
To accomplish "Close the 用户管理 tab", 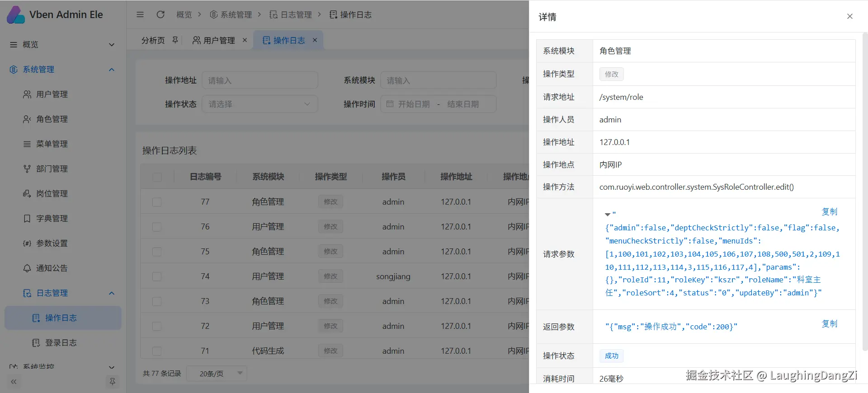I will coord(245,40).
